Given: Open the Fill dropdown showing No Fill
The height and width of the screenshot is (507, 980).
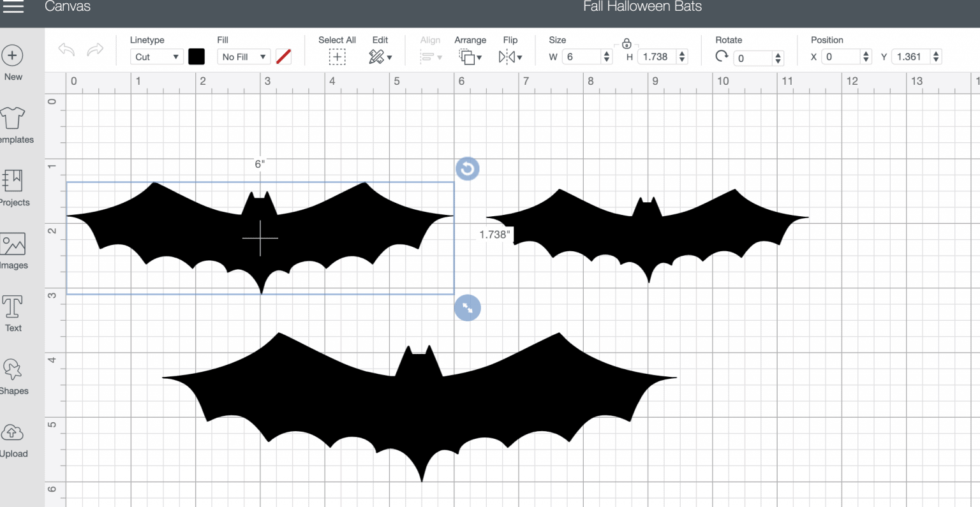Looking at the screenshot, I should tap(243, 57).
